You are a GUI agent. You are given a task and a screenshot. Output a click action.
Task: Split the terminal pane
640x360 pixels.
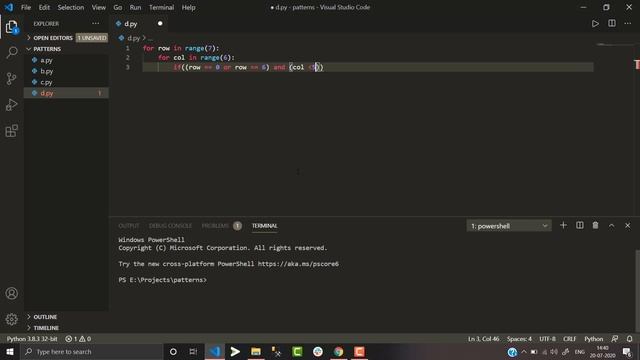(580, 225)
